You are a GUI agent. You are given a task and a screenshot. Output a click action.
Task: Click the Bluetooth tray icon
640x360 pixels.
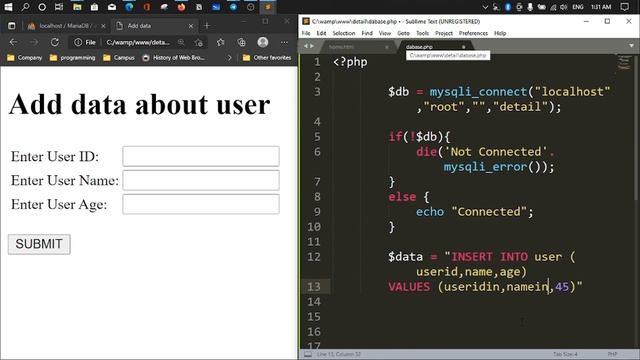pyautogui.click(x=508, y=7)
